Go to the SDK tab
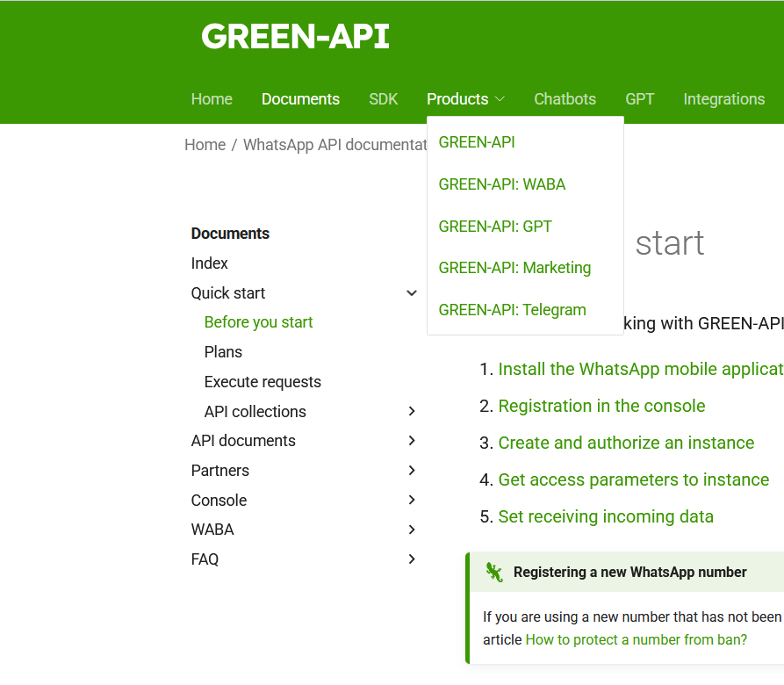 383,99
